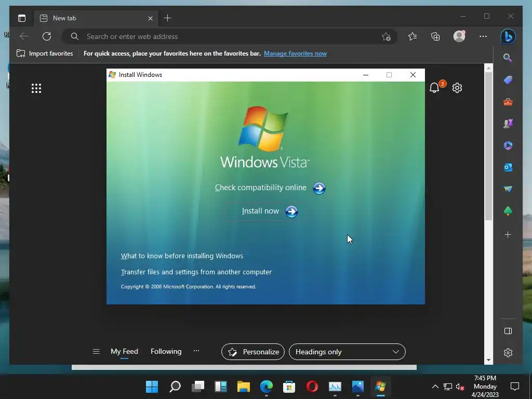Image resolution: width=532 pixels, height=399 pixels.
Task: Add a sidebar app with plus
Action: tap(508, 235)
